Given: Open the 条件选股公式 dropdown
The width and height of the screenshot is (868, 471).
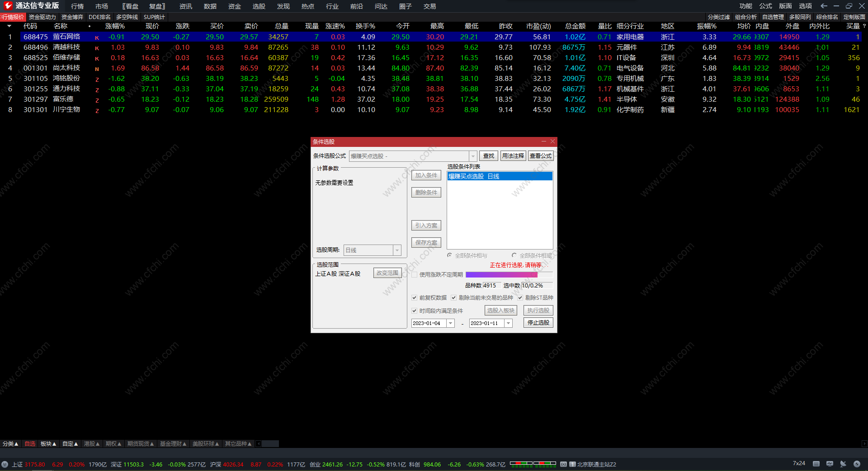Looking at the screenshot, I should pos(473,156).
